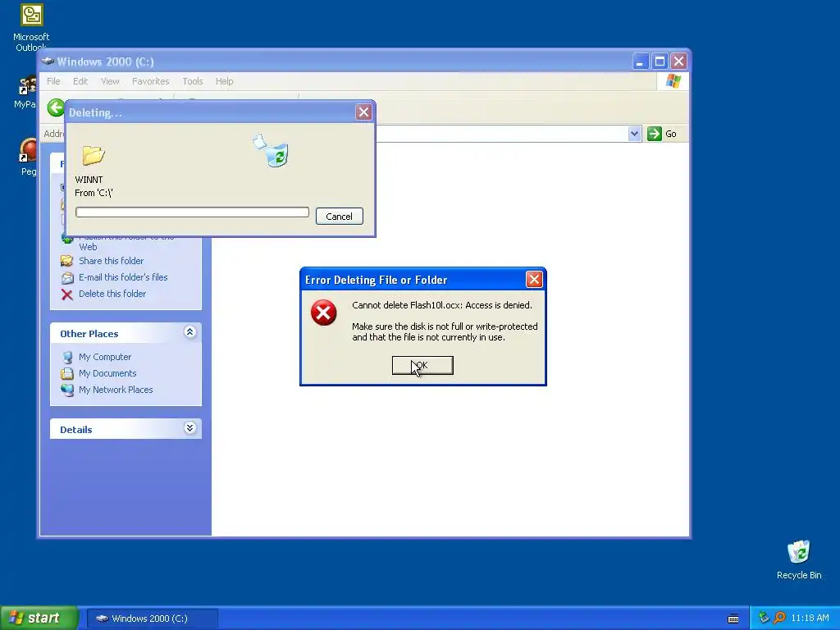Screen dimensions: 840x630
Task: Open the Help menu
Action: pos(225,81)
